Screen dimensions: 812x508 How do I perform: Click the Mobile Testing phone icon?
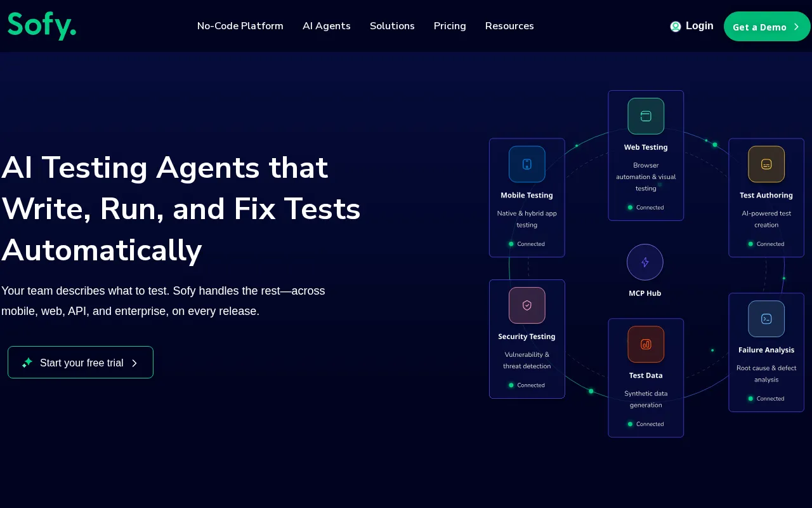(x=527, y=164)
